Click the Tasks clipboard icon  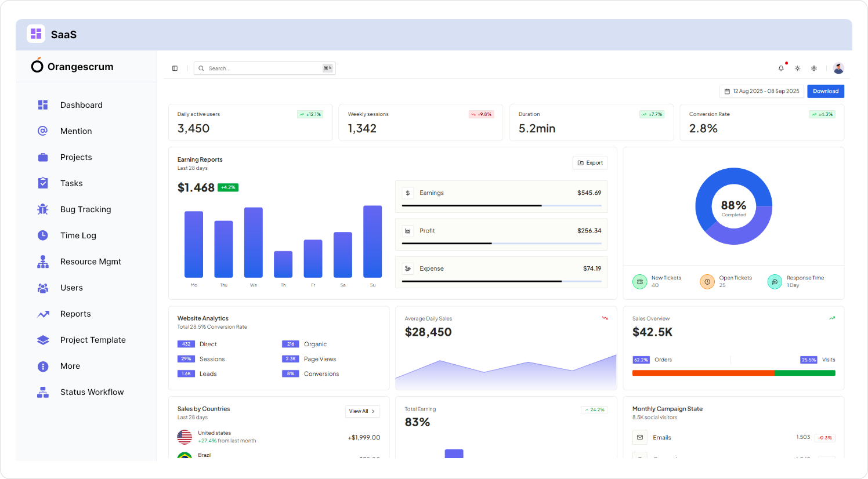tap(43, 183)
